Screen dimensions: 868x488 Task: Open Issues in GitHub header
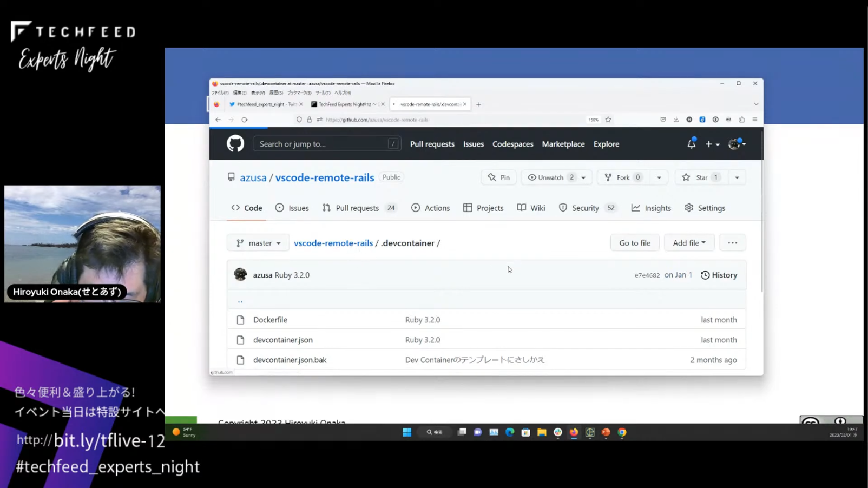coord(474,144)
